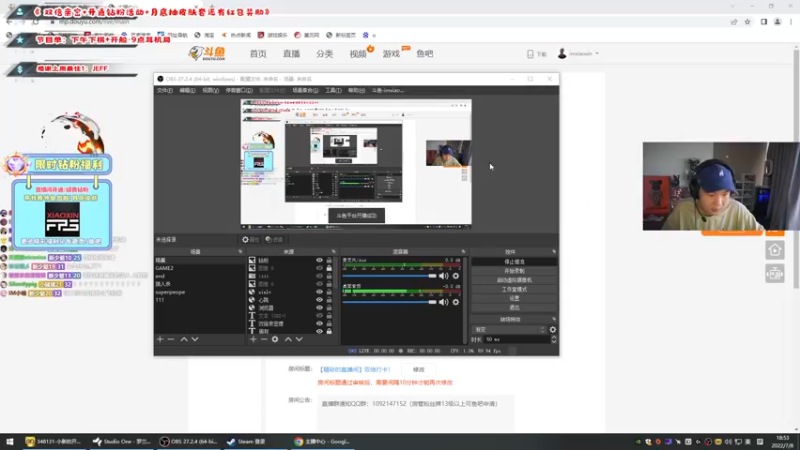Switch to Steam in the taskbar
800x450 pixels.
246,441
